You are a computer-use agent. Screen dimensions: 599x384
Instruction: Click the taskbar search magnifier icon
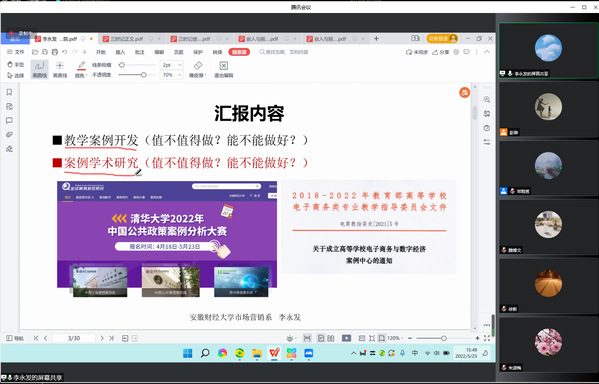[x=205, y=353]
